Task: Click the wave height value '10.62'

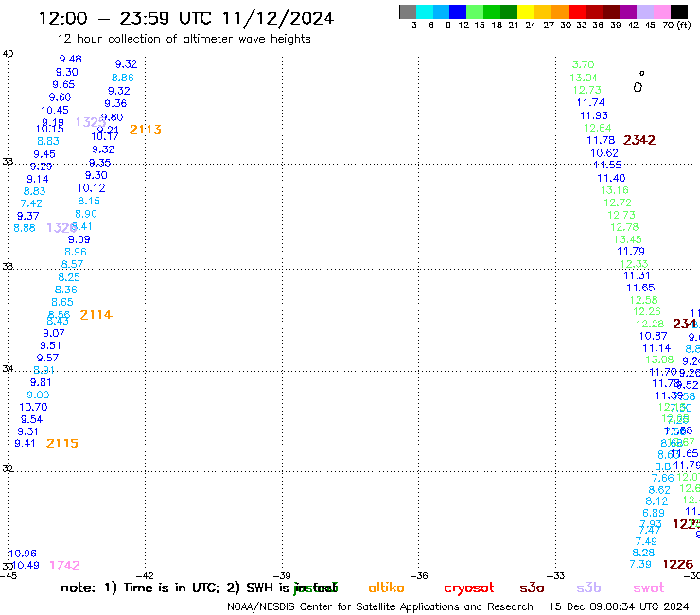Action: coord(604,153)
